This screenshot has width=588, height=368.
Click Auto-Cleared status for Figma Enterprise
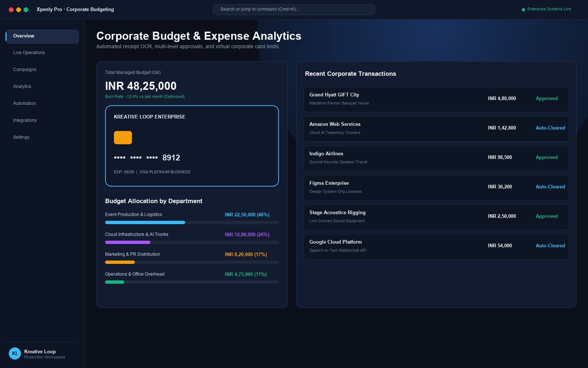coord(550,187)
